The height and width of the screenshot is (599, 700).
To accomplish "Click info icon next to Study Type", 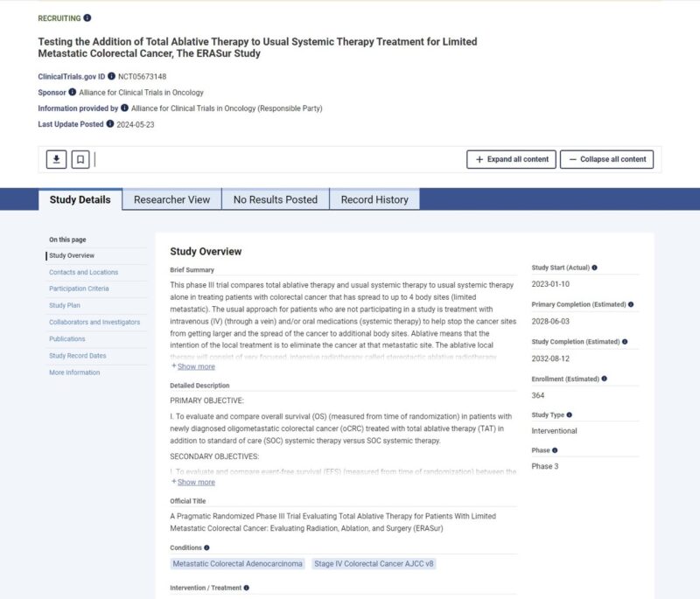I will 570,414.
